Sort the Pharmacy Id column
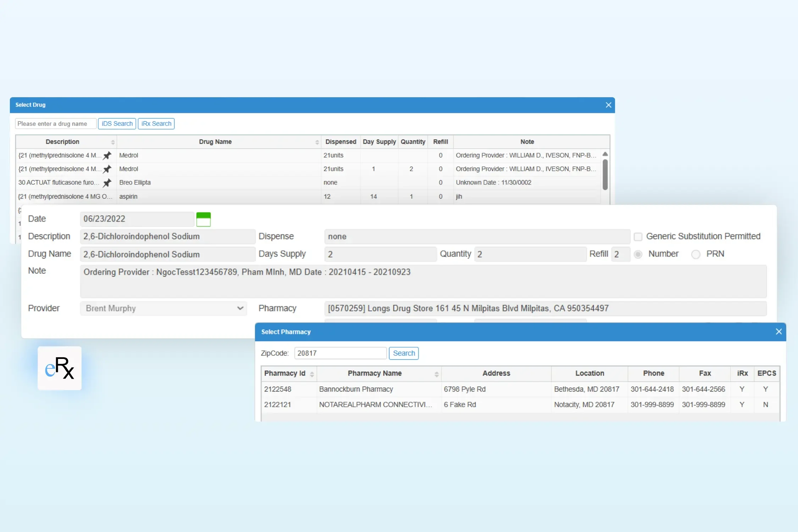The height and width of the screenshot is (532, 798). pyautogui.click(x=312, y=373)
